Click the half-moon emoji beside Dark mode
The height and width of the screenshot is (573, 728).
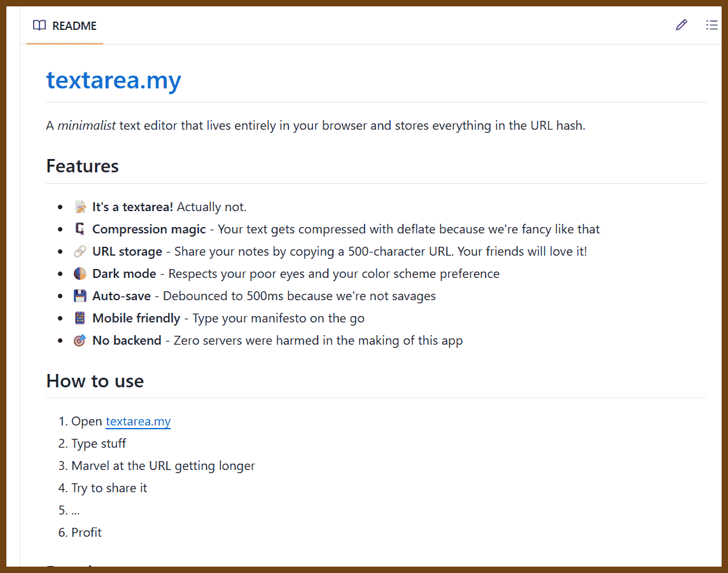click(80, 274)
